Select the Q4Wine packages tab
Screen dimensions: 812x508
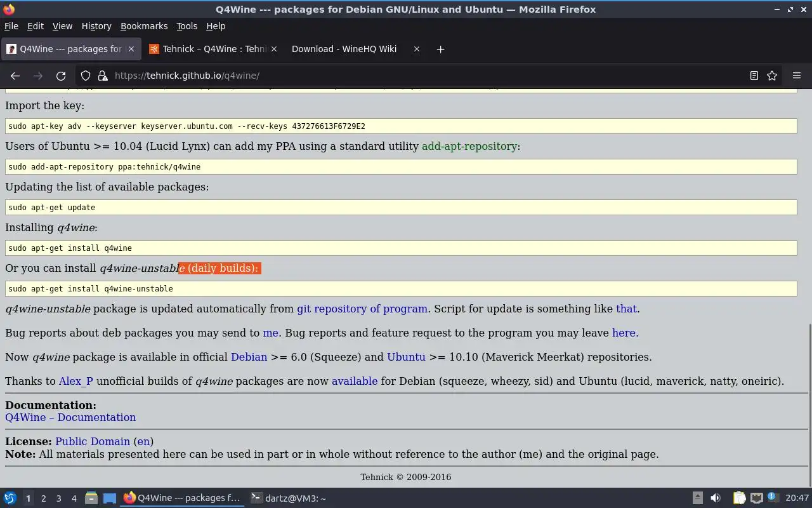(x=70, y=49)
